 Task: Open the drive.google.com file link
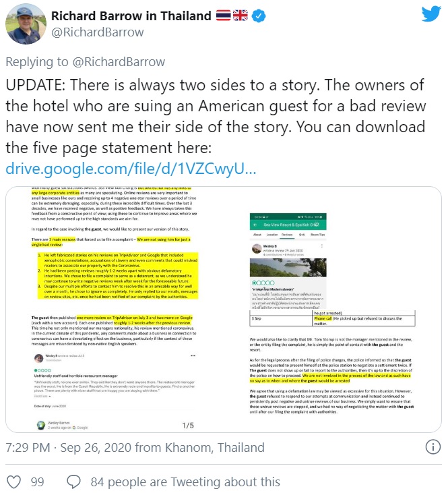131,169
